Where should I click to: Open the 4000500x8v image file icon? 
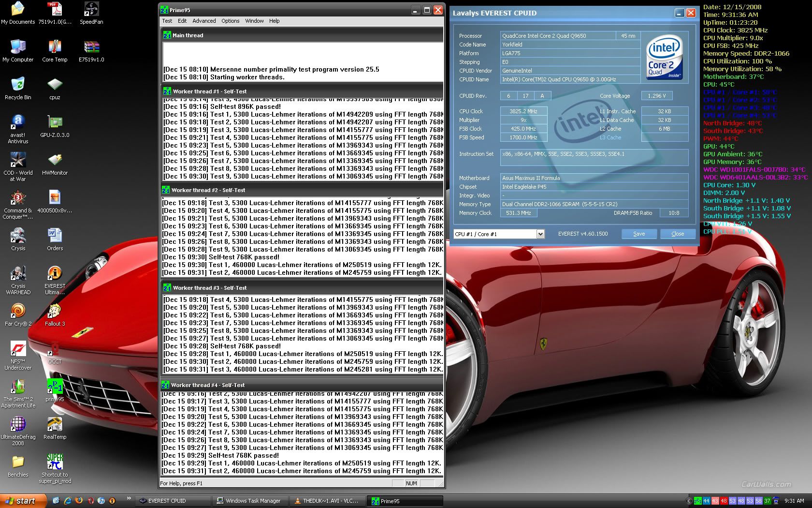click(x=55, y=202)
